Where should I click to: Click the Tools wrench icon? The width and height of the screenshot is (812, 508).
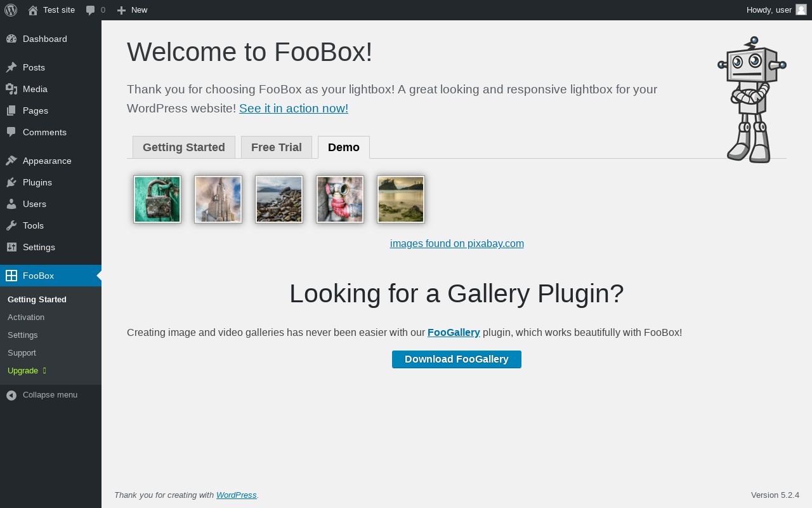[11, 225]
